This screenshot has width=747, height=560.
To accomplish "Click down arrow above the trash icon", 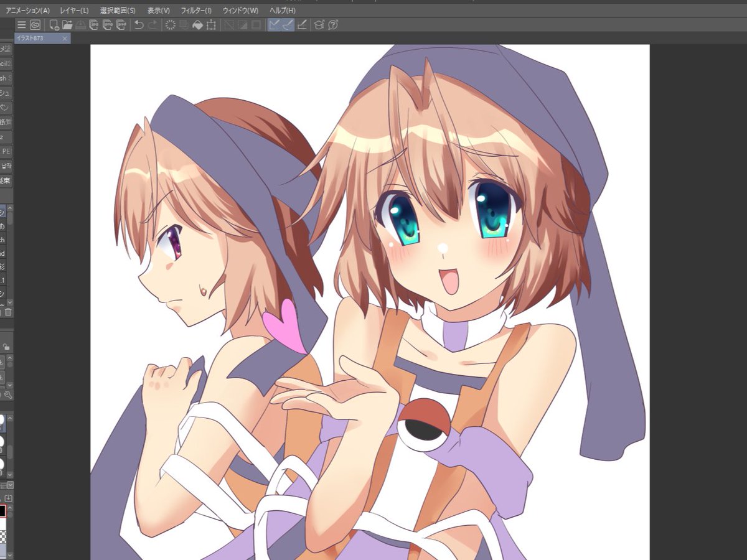I will (10, 302).
